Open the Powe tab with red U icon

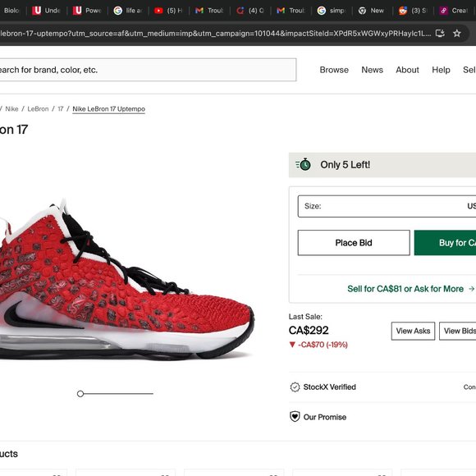[87, 11]
